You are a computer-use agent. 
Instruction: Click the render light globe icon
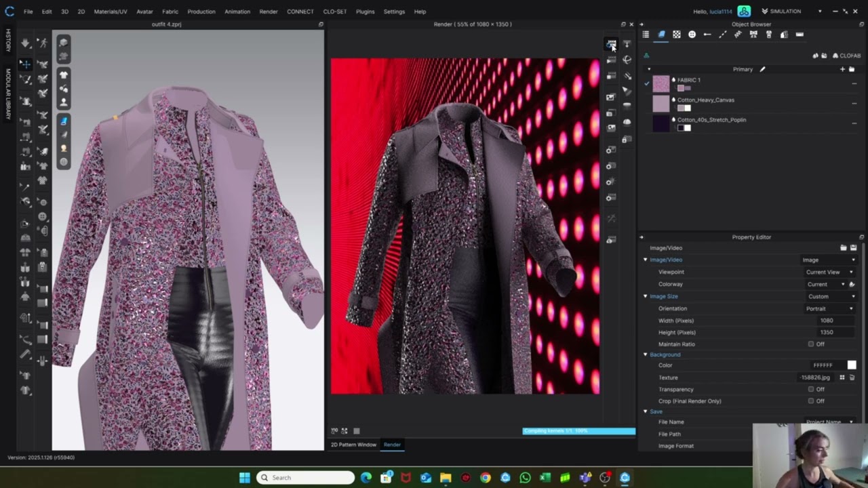click(x=627, y=60)
